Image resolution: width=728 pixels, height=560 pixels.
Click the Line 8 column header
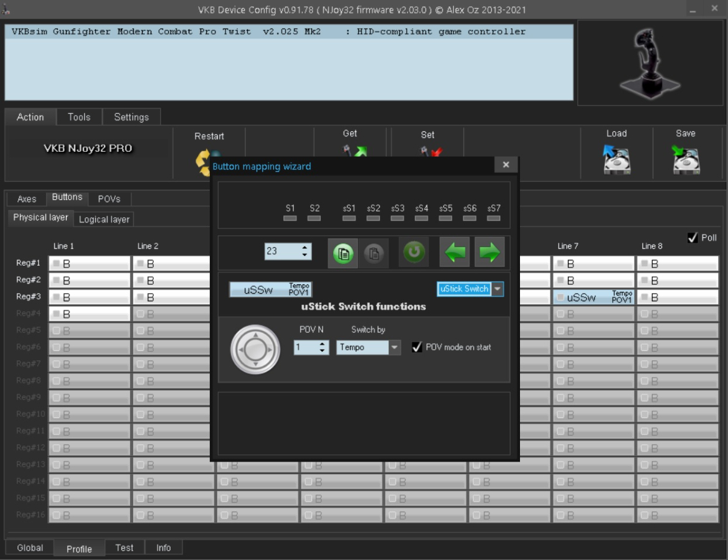tap(652, 246)
